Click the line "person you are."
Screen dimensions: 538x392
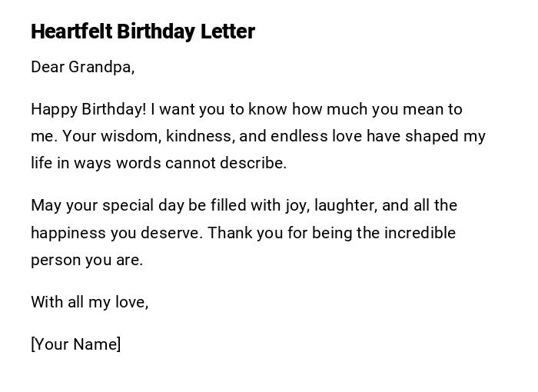(87, 260)
